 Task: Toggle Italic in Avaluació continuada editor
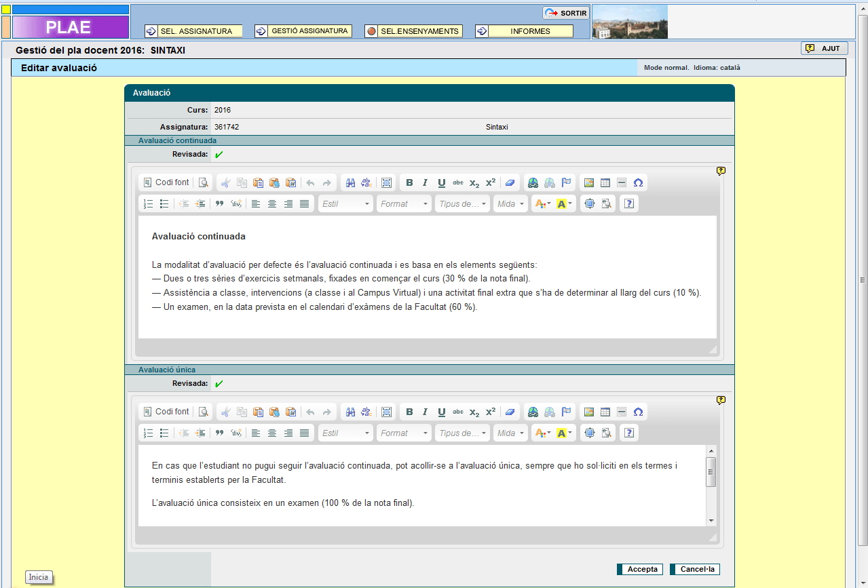click(x=426, y=182)
